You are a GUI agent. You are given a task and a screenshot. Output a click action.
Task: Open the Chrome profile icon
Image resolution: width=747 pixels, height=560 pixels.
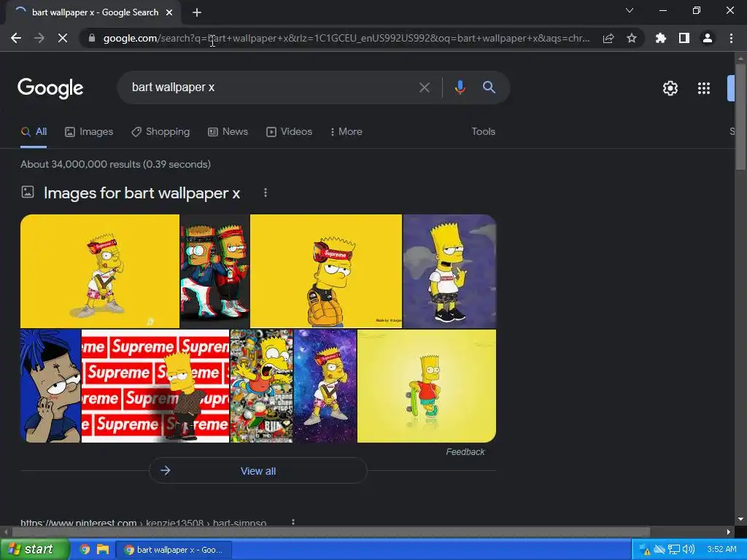click(708, 38)
